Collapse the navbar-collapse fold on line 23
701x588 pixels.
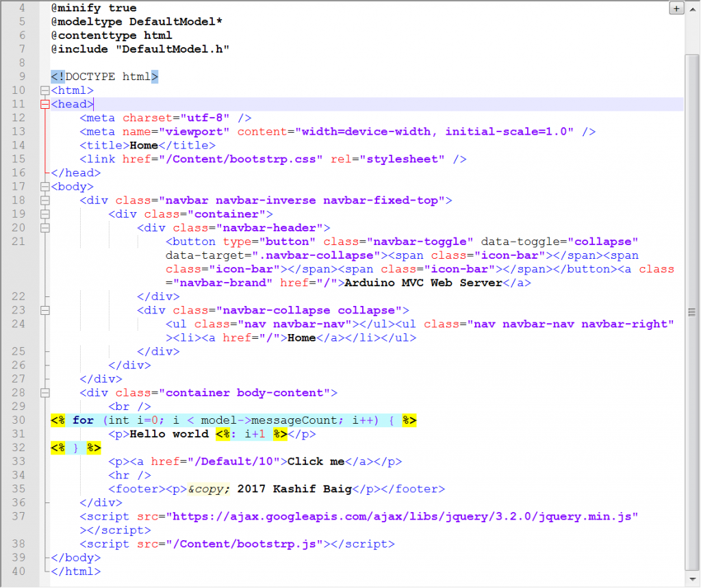44,311
